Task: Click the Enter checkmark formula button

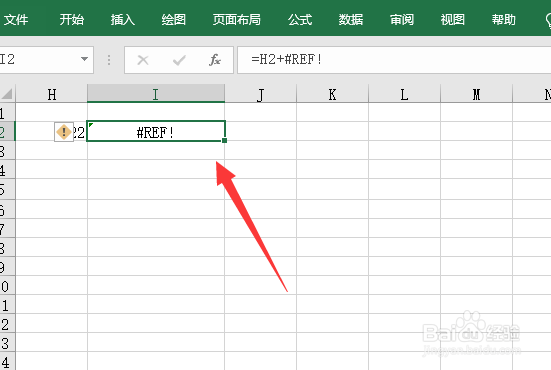Action: pyautogui.click(x=179, y=60)
